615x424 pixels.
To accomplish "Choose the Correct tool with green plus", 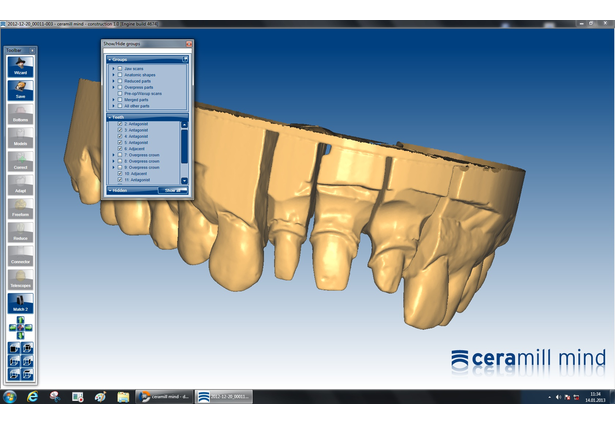I will [x=20, y=161].
